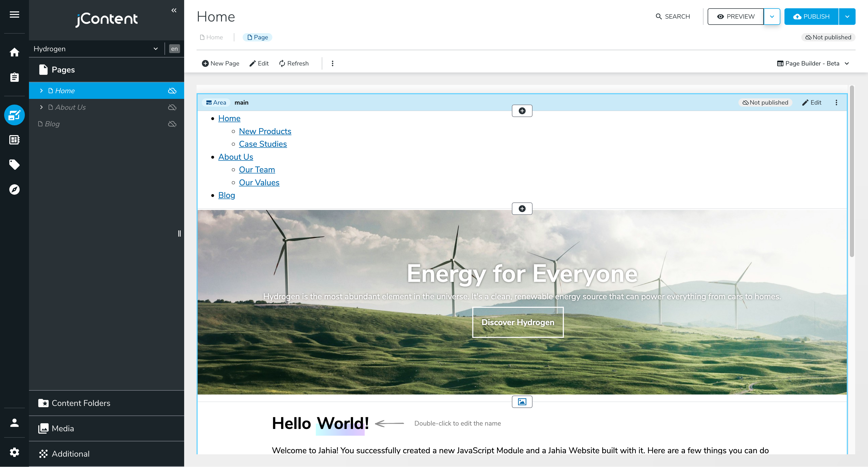Open the hamburger navigation menu
Viewport: 868px width, 467px height.
(x=14, y=14)
